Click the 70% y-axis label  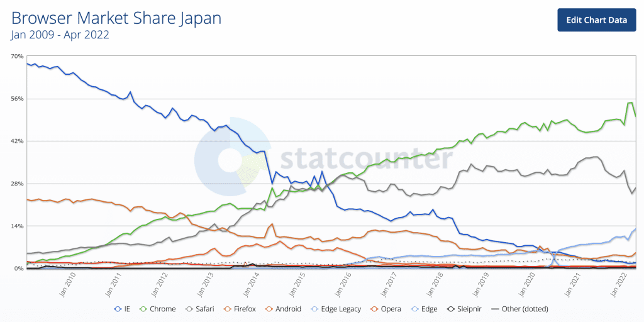[17, 57]
